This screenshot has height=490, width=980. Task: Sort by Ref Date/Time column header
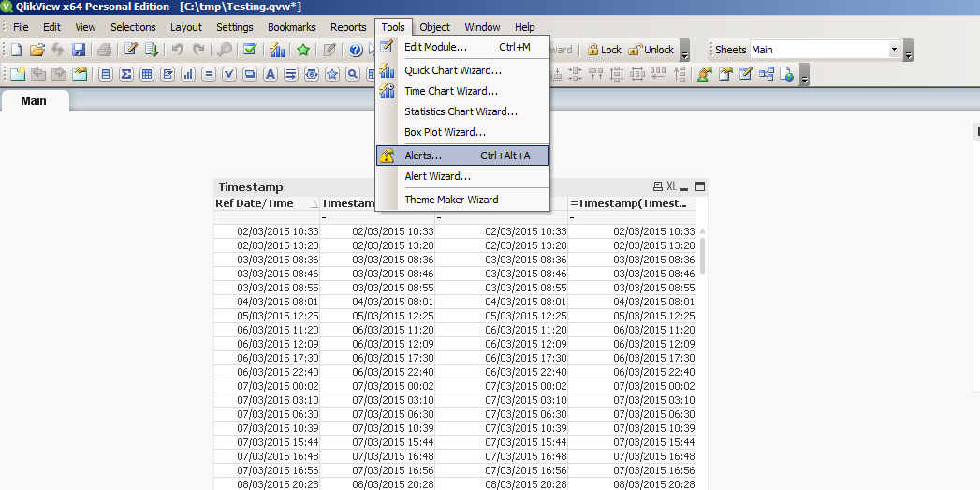coord(266,203)
